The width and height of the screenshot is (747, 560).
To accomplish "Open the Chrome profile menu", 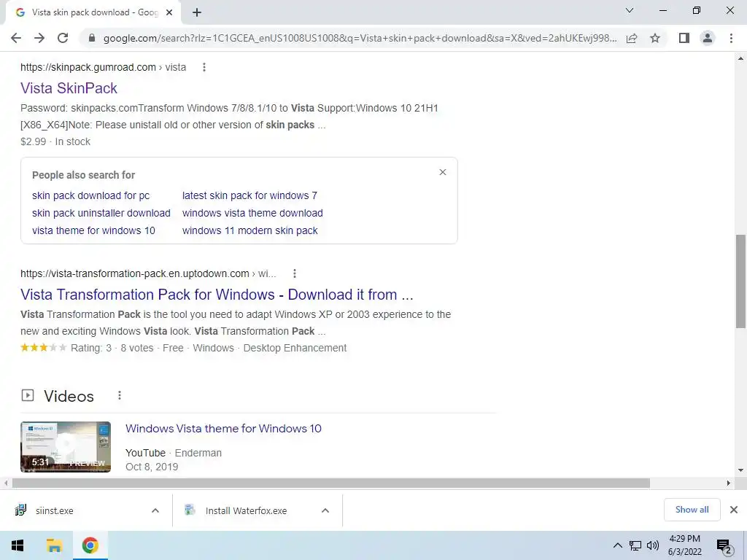I will coord(708,38).
